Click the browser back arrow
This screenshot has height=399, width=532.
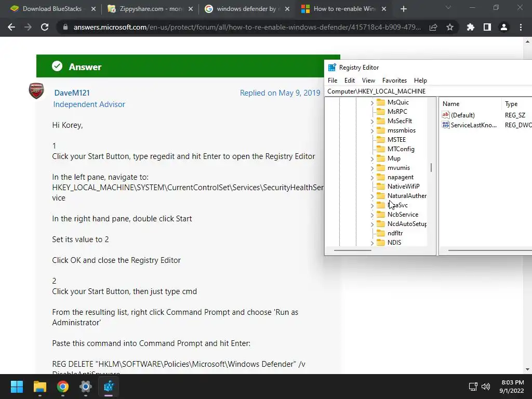(x=11, y=27)
